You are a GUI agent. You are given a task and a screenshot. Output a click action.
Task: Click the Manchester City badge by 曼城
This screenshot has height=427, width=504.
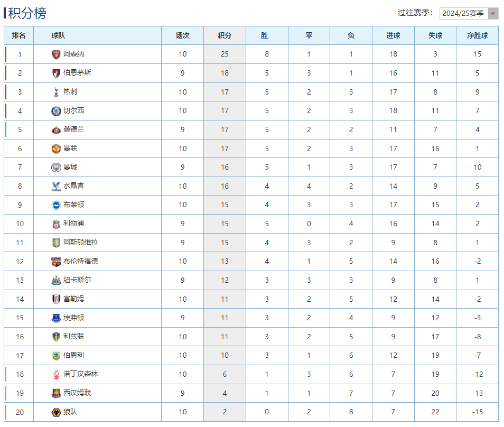pos(56,168)
